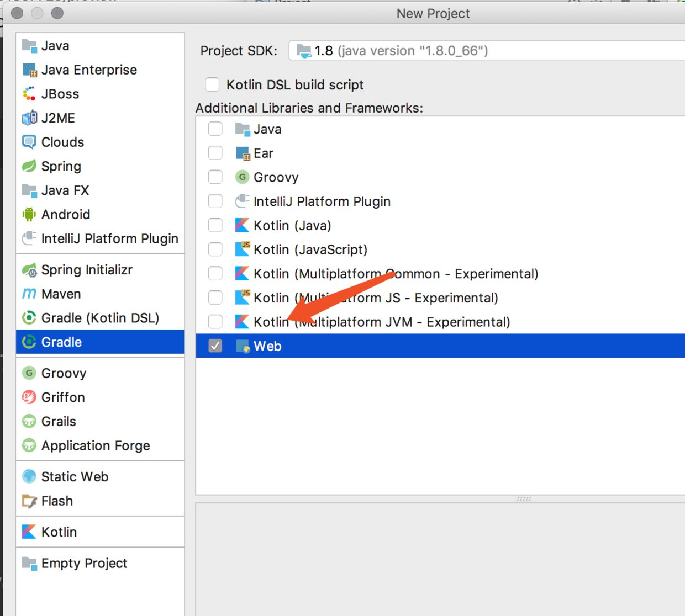The width and height of the screenshot is (685, 616).
Task: Check the Groovy framework checkbox
Action: tap(215, 177)
